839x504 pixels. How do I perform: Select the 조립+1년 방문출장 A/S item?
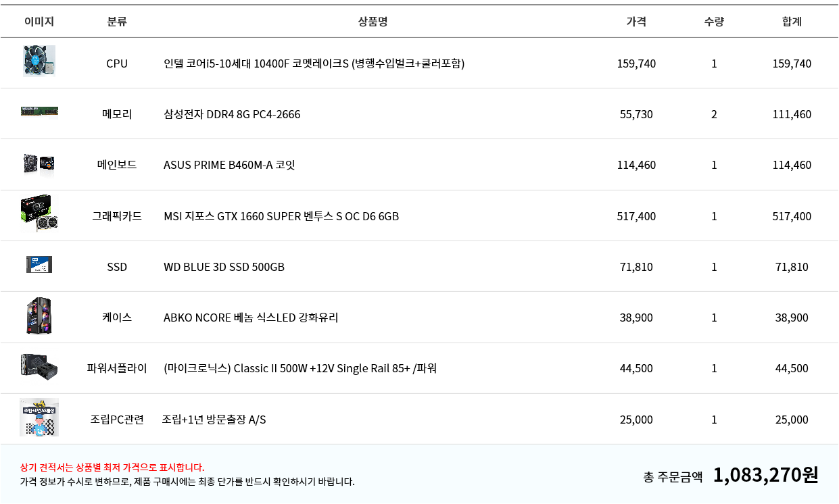(214, 420)
